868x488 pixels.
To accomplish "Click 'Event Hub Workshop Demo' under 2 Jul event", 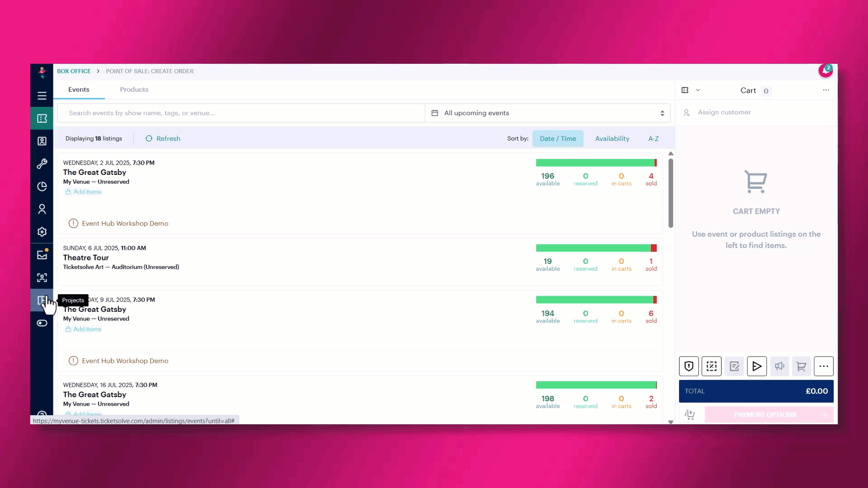I will (x=125, y=224).
